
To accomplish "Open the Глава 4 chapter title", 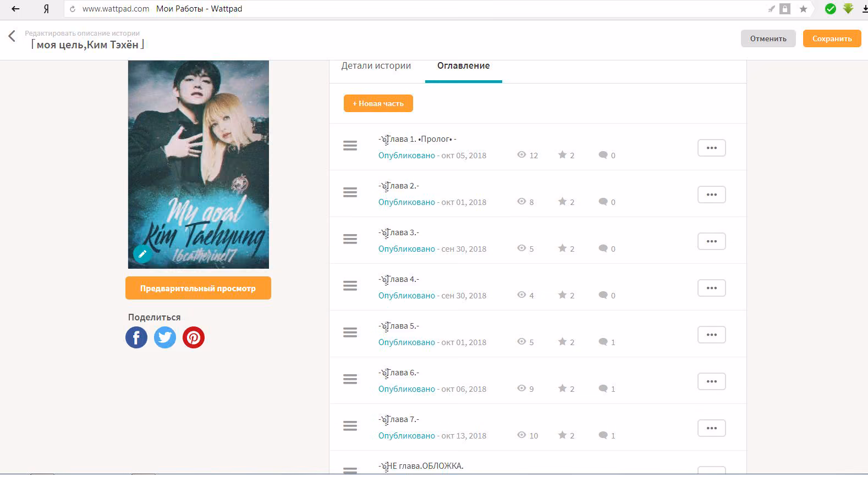I will pos(399,280).
